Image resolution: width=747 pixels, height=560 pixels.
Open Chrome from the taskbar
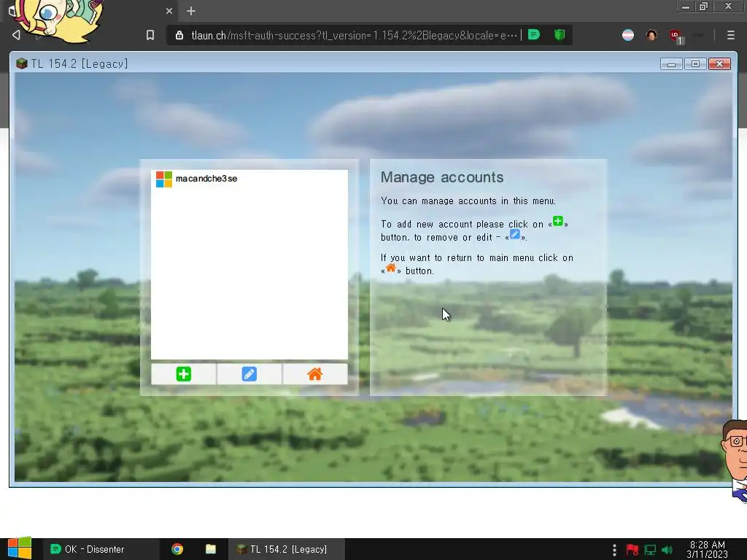click(177, 549)
